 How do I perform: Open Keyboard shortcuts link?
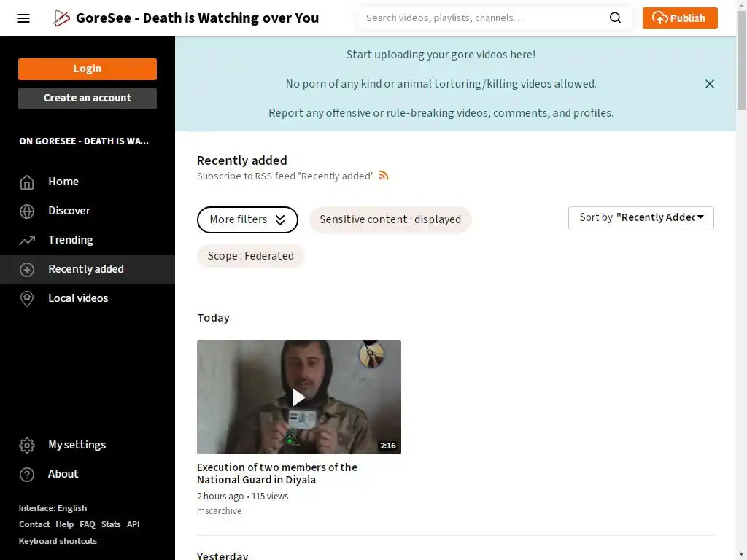coord(58,542)
